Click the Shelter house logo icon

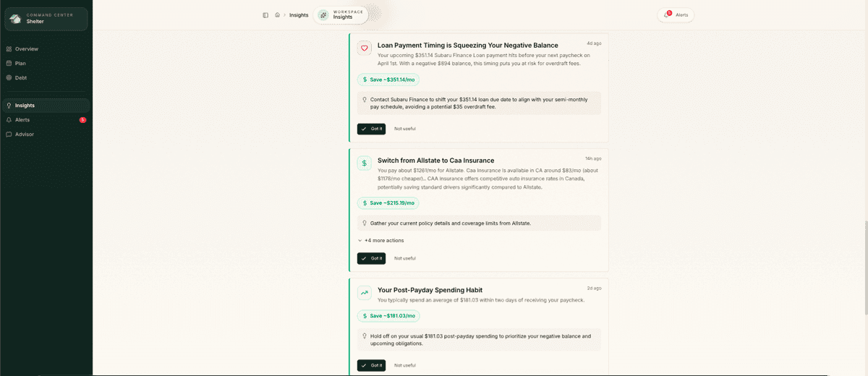(x=15, y=19)
